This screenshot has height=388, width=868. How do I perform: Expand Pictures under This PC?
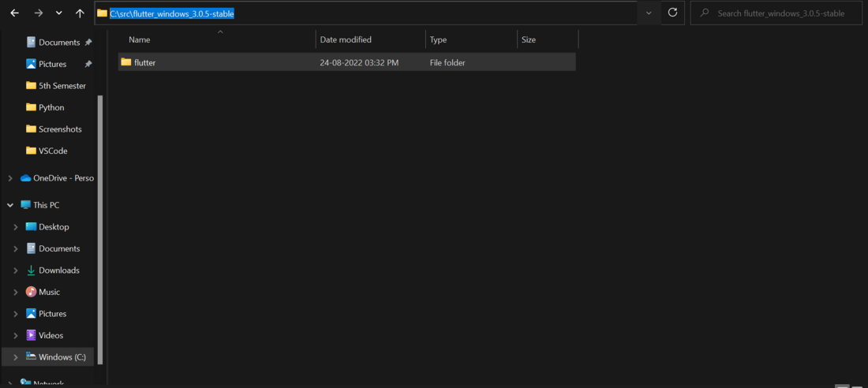coord(16,314)
